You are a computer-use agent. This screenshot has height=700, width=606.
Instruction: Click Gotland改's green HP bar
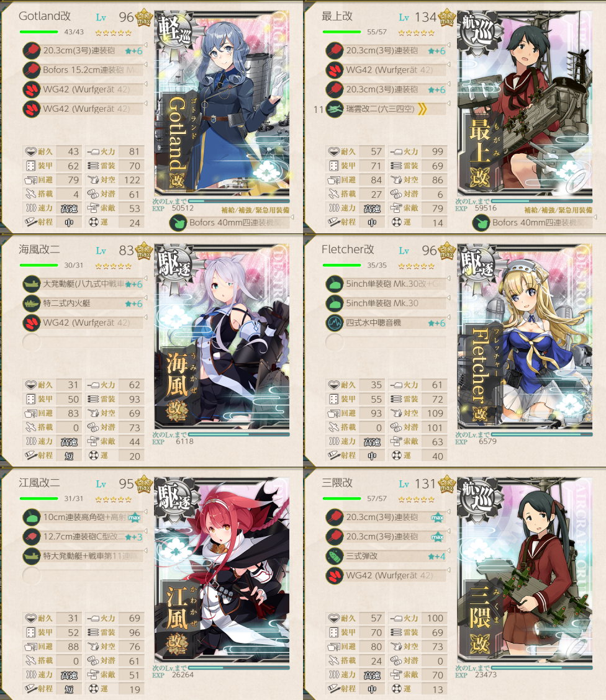pyautogui.click(x=39, y=32)
